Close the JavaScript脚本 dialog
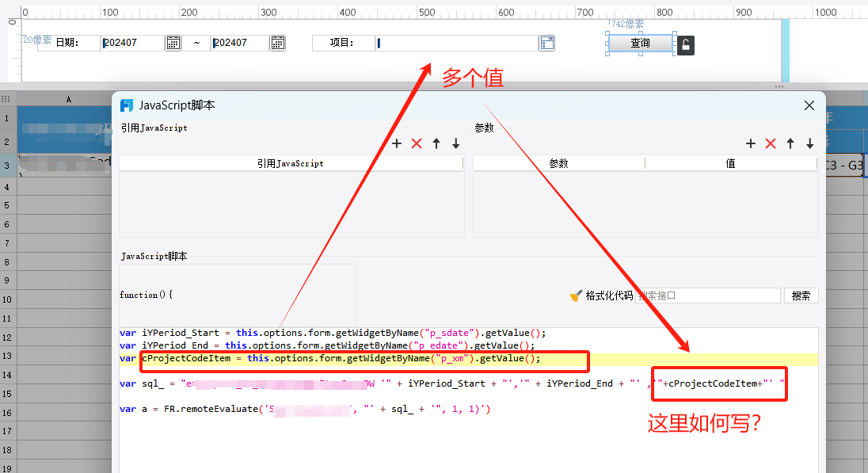Viewport: 868px width, 473px height. pos(809,105)
